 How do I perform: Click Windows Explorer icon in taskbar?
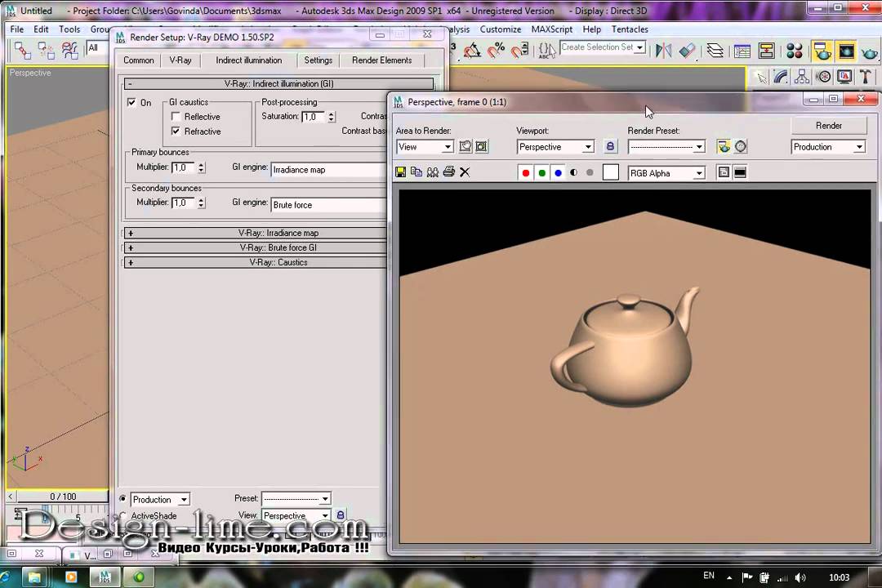[34, 577]
